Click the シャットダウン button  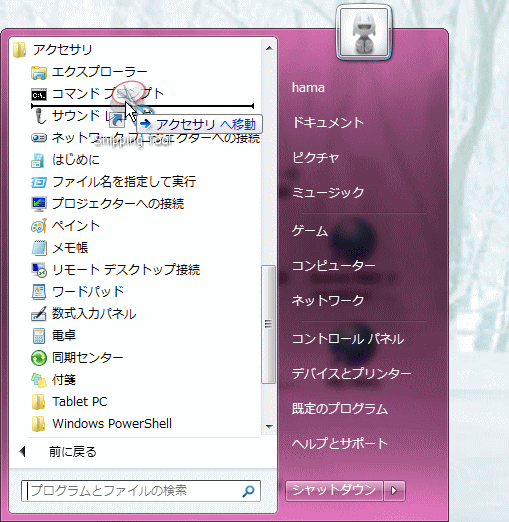(x=334, y=491)
